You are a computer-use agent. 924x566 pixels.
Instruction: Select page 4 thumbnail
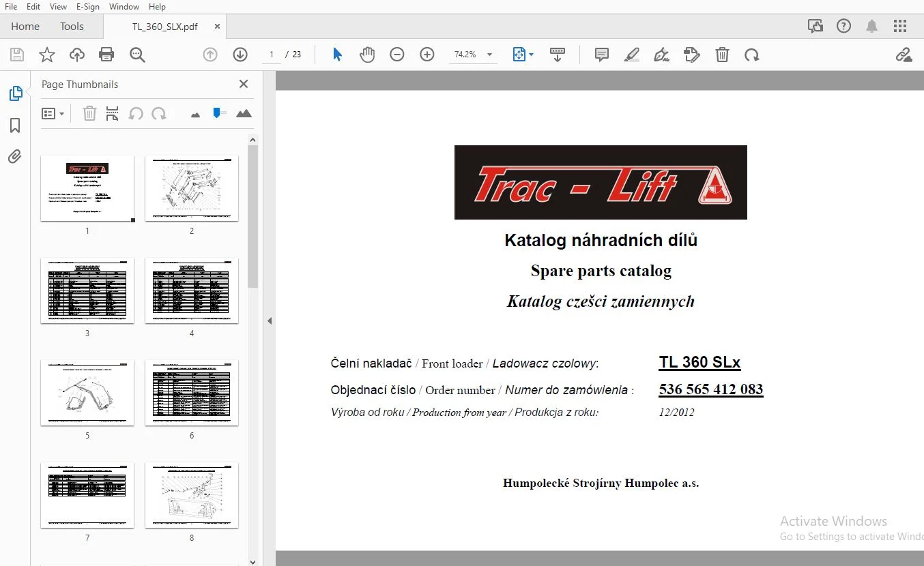(x=192, y=291)
